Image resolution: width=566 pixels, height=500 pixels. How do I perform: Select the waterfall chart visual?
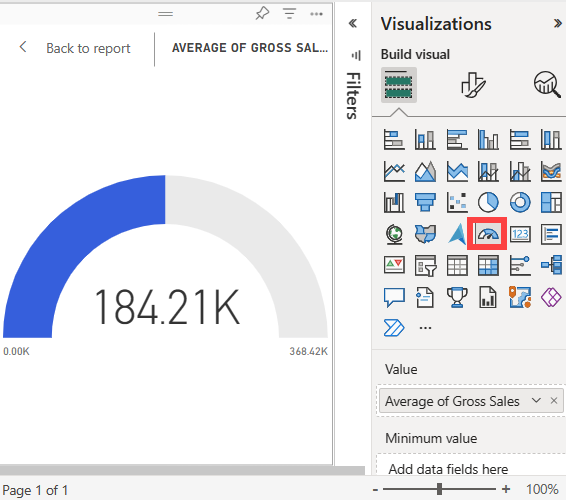click(x=394, y=202)
